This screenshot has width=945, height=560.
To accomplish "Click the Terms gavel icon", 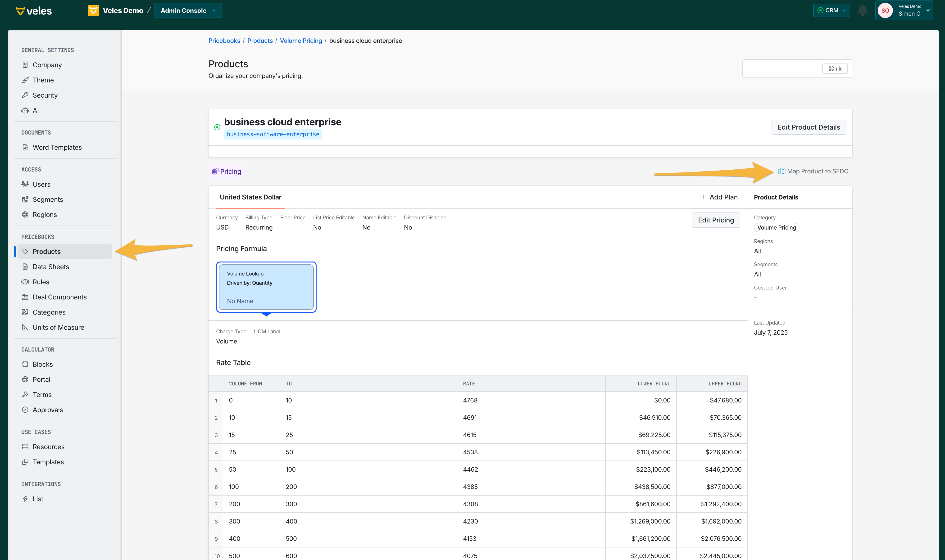I will coord(25,394).
